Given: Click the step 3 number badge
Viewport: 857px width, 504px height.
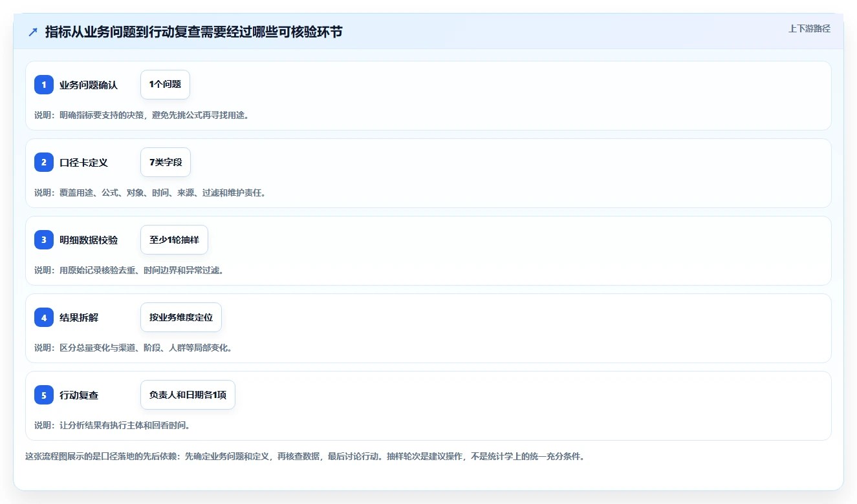Looking at the screenshot, I should (x=44, y=240).
